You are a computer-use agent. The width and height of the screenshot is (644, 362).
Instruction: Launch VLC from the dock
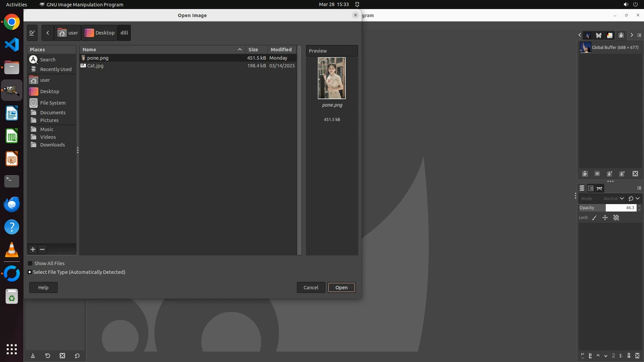click(x=12, y=250)
